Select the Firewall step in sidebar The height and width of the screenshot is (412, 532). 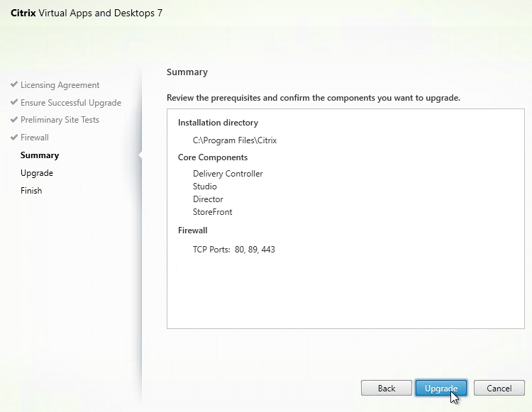pyautogui.click(x=35, y=138)
